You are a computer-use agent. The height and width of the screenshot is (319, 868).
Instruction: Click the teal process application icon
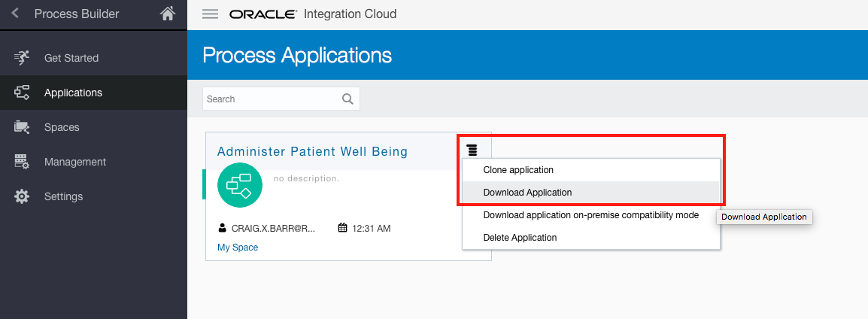click(239, 185)
